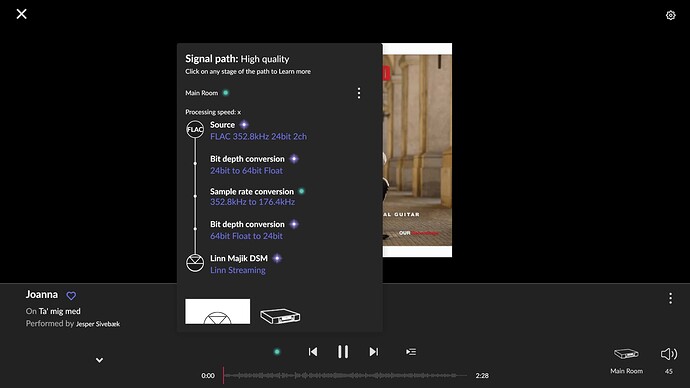Open Linn Streaming details

coord(238,270)
